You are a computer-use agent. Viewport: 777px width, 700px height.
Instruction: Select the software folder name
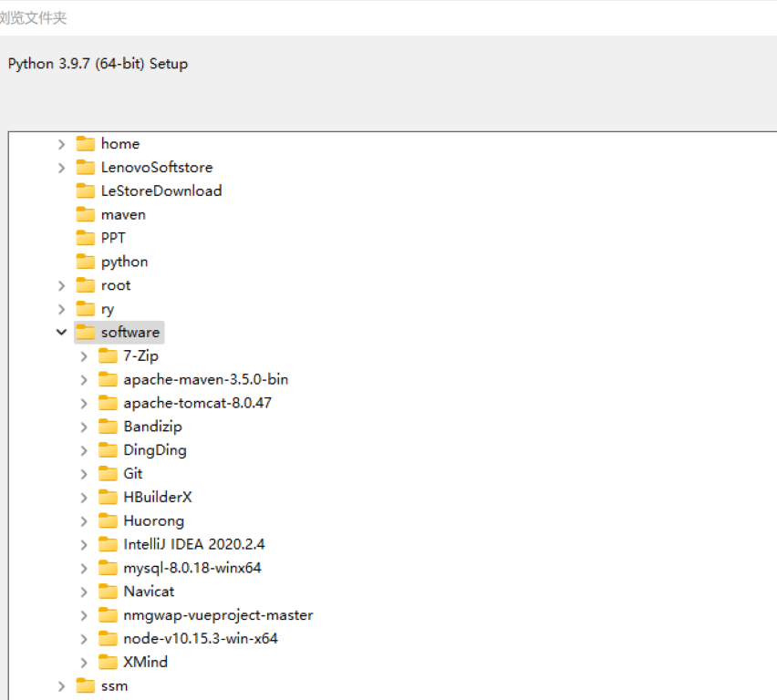click(x=130, y=333)
